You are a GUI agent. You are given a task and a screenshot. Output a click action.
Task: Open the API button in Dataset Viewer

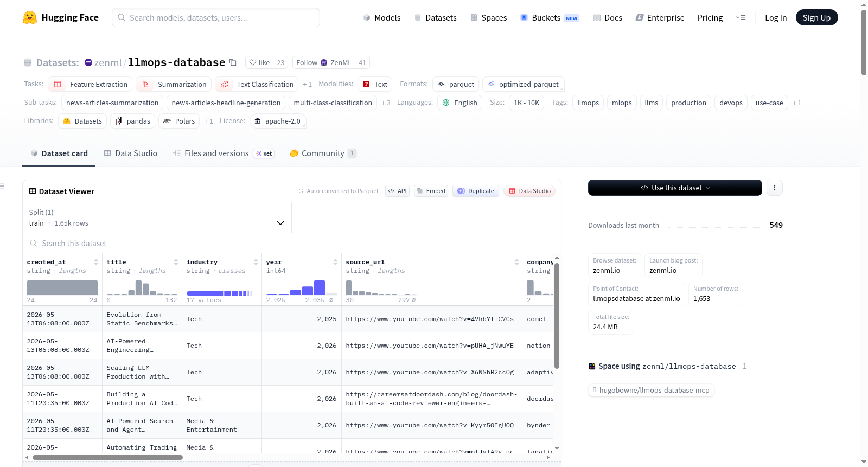point(397,191)
